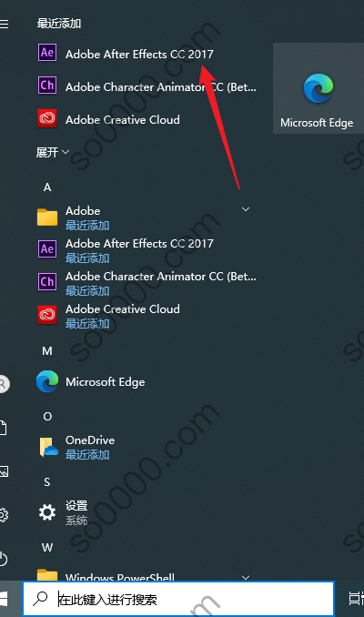Click the taskbar search input box
This screenshot has width=364, height=617.
tap(178, 599)
